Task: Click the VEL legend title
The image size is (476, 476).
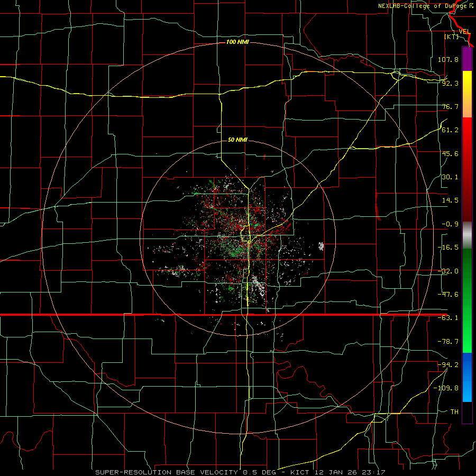Action: [464, 32]
